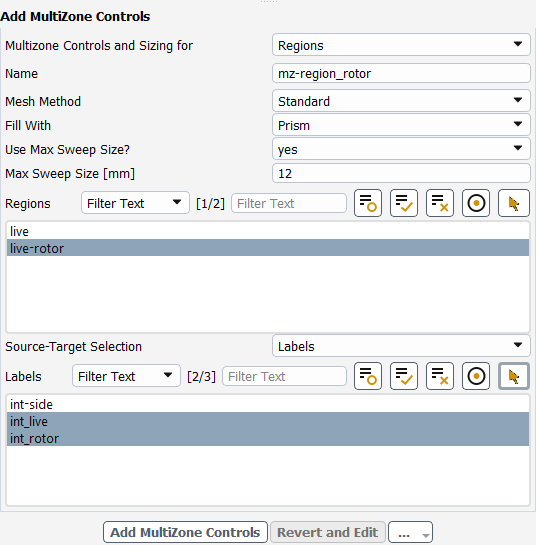Image resolution: width=537 pixels, height=545 pixels.
Task: Open the Source-Target Selection Labels dropdown
Action: [x=401, y=346]
